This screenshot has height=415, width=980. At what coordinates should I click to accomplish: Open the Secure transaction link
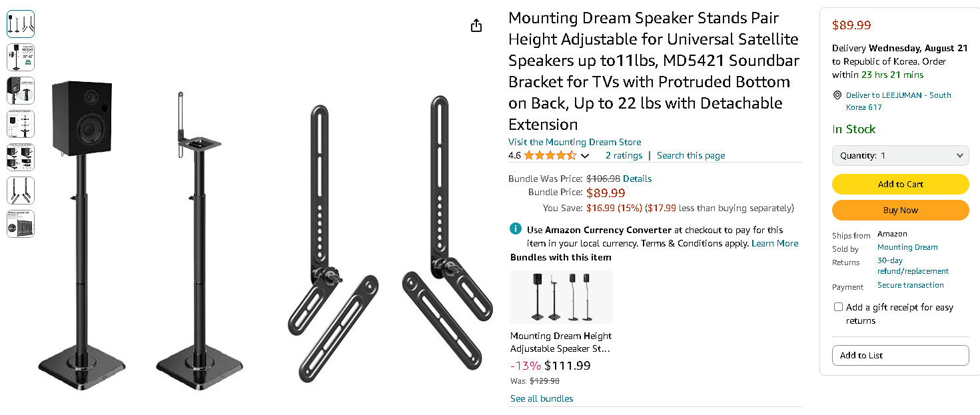[910, 285]
